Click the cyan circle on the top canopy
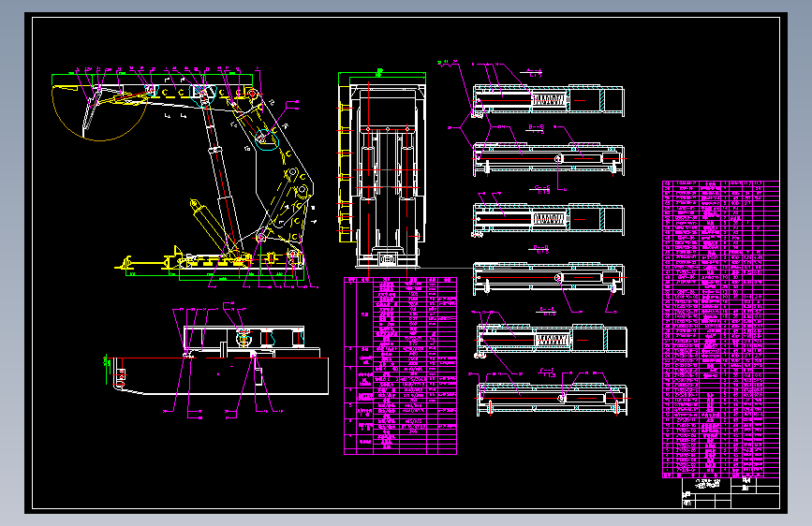Viewport: 812px width, 526px height. click(x=202, y=95)
